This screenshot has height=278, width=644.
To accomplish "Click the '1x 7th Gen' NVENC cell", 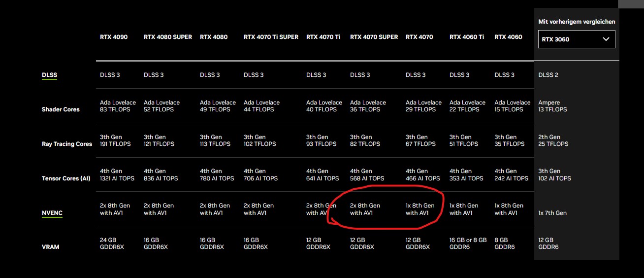I will tap(552, 213).
